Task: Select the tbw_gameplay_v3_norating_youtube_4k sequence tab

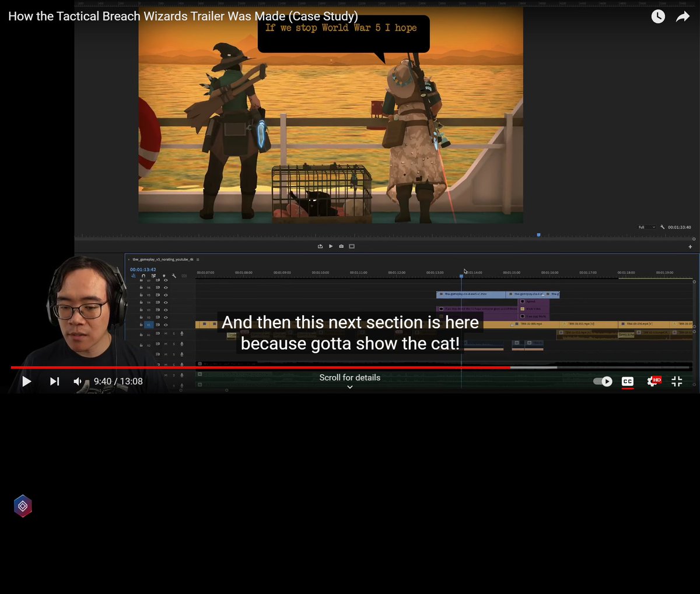Action: (x=163, y=259)
